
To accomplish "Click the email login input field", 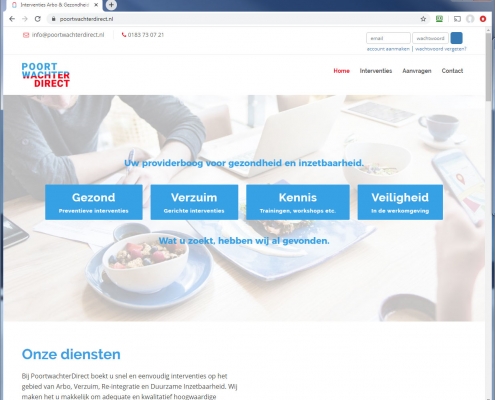I will point(388,38).
